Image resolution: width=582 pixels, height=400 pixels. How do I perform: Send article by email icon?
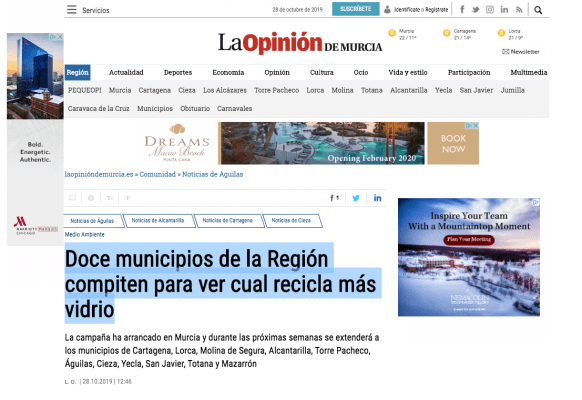(72, 198)
